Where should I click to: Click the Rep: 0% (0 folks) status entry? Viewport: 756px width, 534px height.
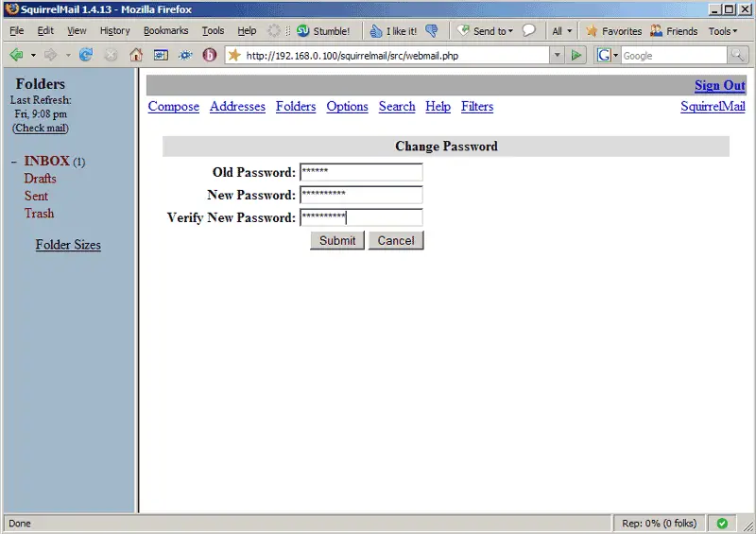tap(659, 524)
